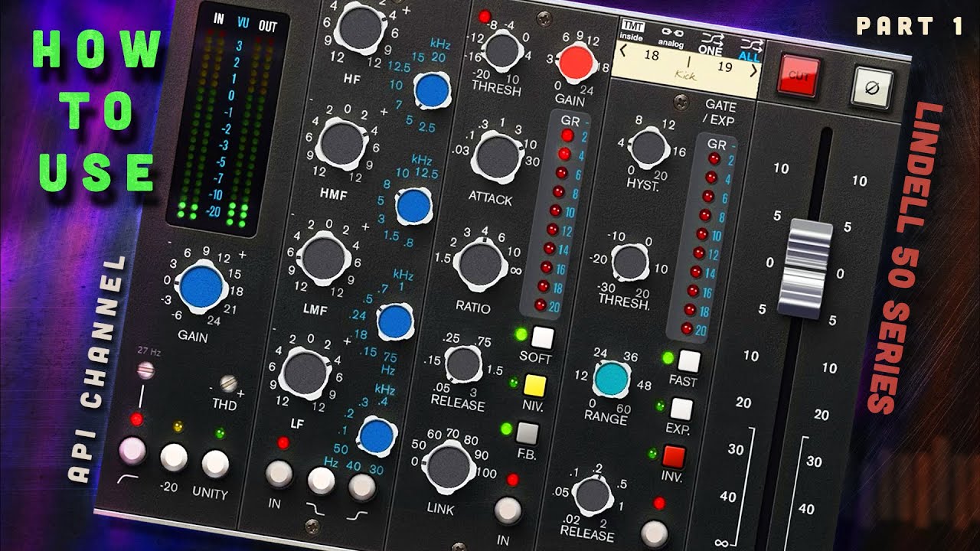Click the compressor ATTACK knob
Screen dimensions: 980x551
[496, 156]
